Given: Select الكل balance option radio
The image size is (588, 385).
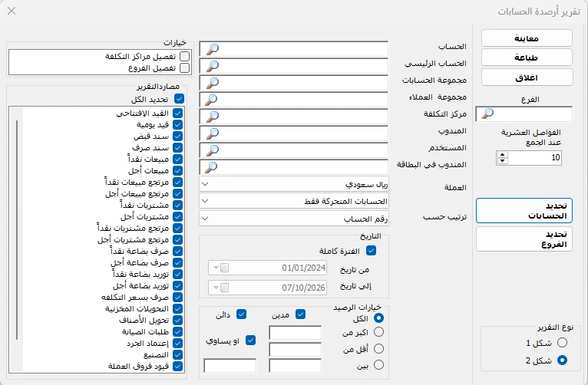Looking at the screenshot, I should pos(378,318).
